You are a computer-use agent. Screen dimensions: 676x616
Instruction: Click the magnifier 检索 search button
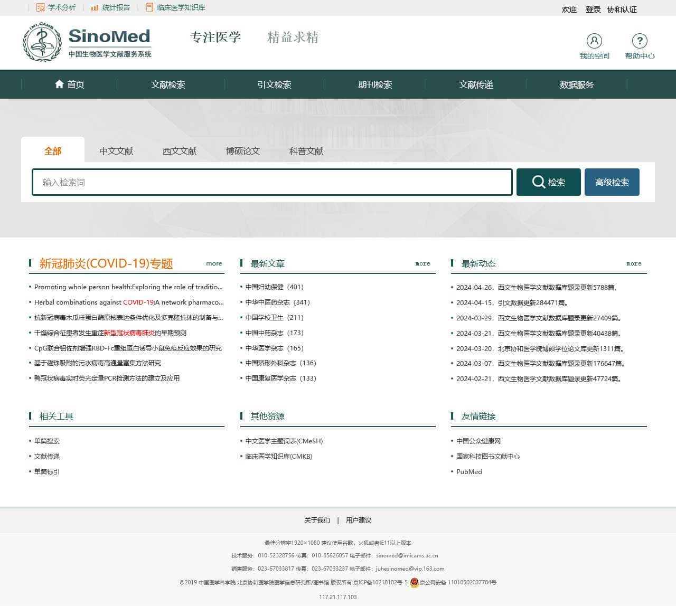click(548, 182)
